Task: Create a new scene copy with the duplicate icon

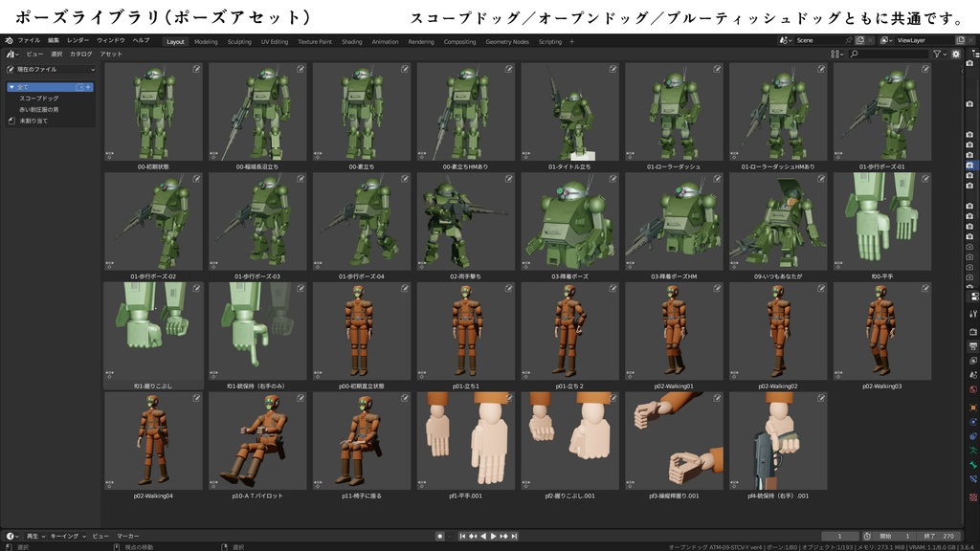Action: pyautogui.click(x=860, y=39)
